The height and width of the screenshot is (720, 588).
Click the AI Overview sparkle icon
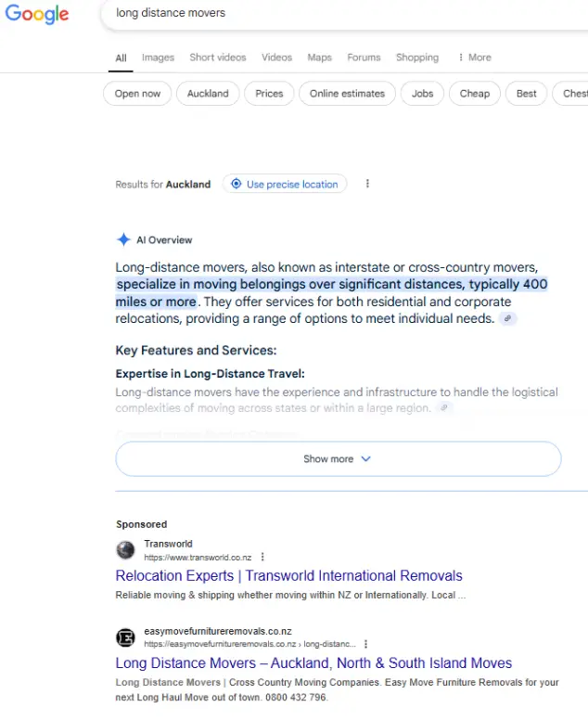[123, 239]
